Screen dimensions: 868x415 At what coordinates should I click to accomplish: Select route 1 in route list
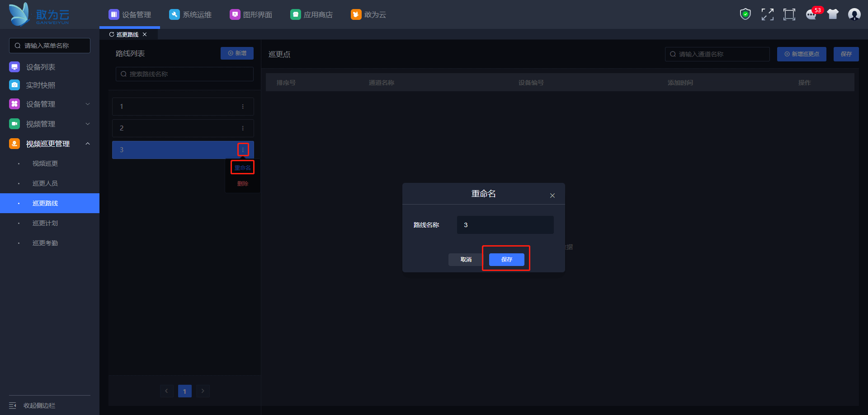pos(183,107)
